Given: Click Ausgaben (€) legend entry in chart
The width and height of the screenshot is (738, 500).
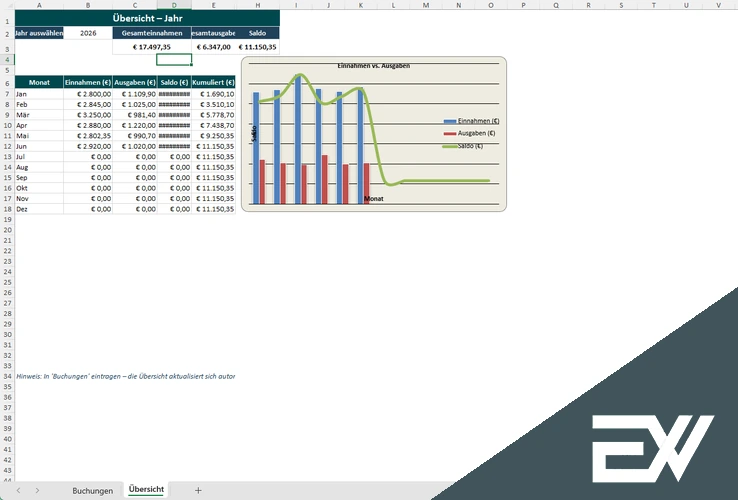Looking at the screenshot, I should [x=470, y=133].
